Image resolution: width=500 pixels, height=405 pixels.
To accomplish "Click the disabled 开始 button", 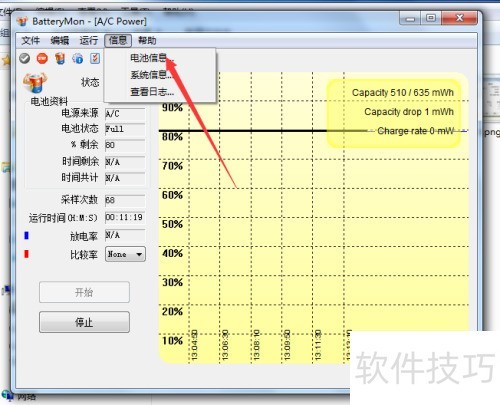I will point(84,292).
